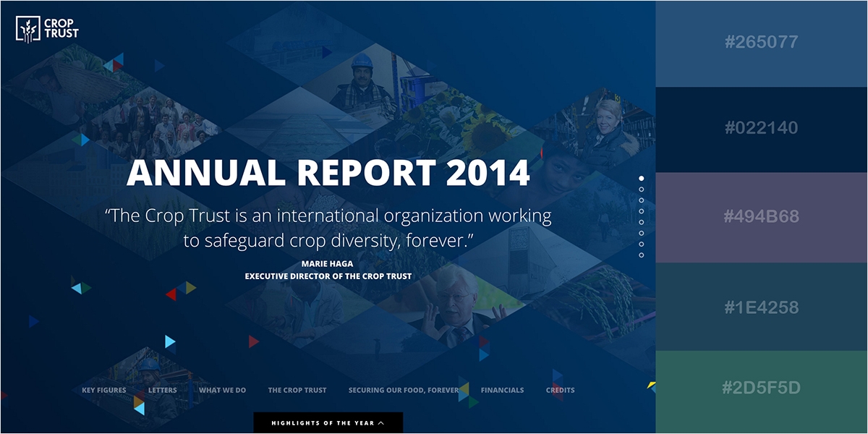Click the Crop Trust logo
868x434 pixels.
47,29
